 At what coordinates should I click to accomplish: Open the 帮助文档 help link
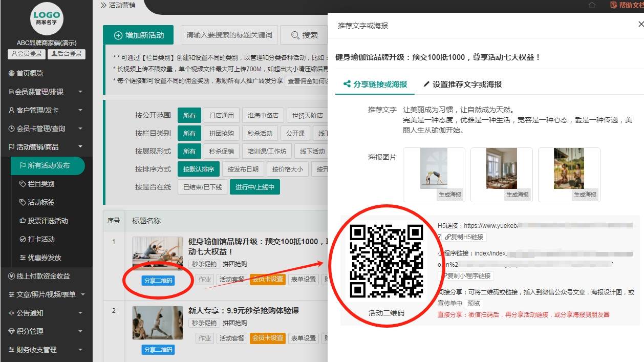627,5
